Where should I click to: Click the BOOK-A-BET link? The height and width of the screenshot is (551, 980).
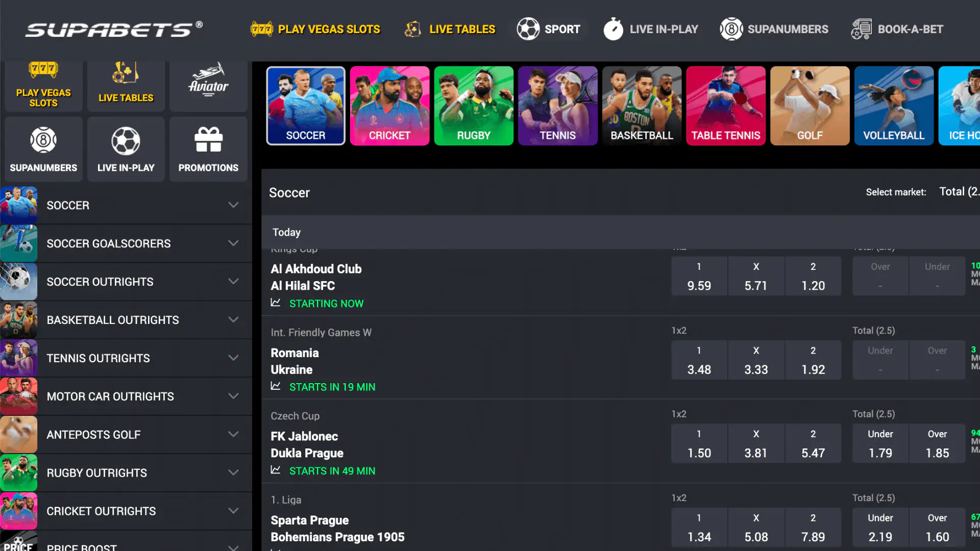(x=897, y=29)
